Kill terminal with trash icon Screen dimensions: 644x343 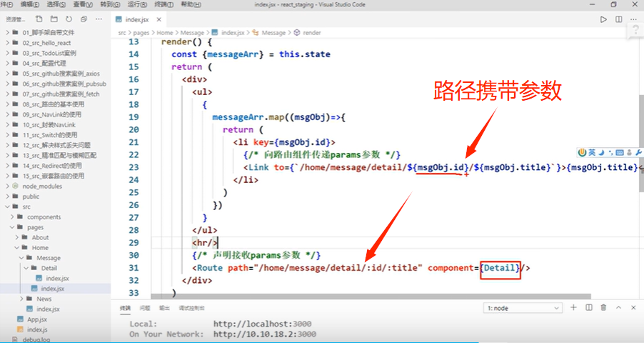603,307
